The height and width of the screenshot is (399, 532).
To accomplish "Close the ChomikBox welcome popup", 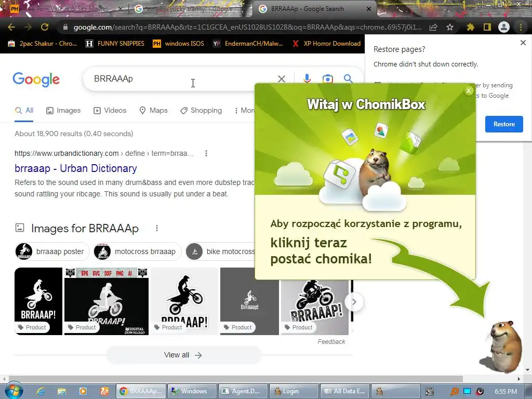I will pyautogui.click(x=469, y=90).
